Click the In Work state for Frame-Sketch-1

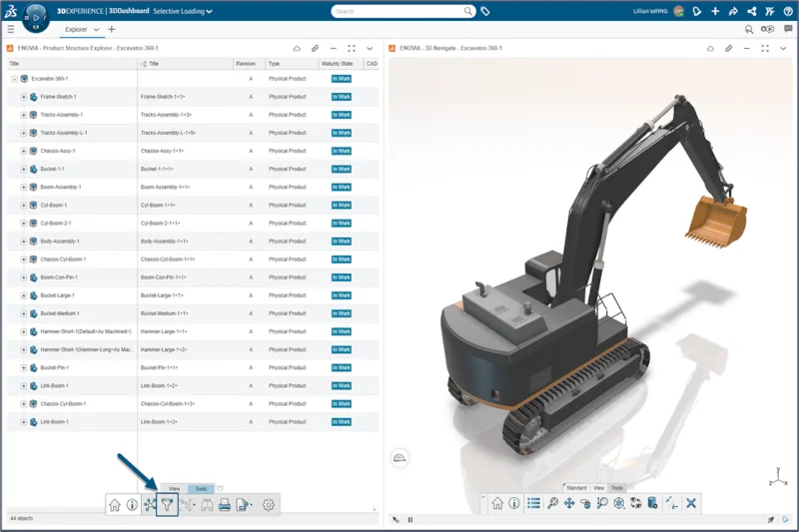click(341, 97)
